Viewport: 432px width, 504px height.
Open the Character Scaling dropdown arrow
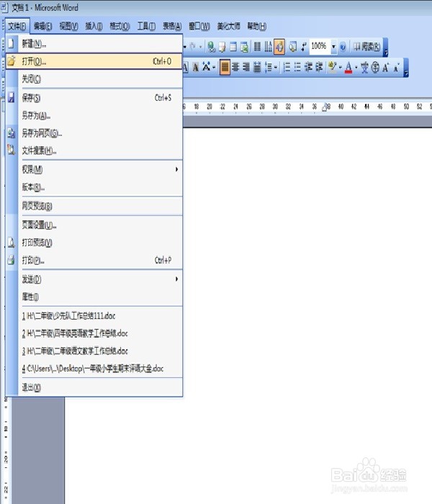click(x=214, y=68)
